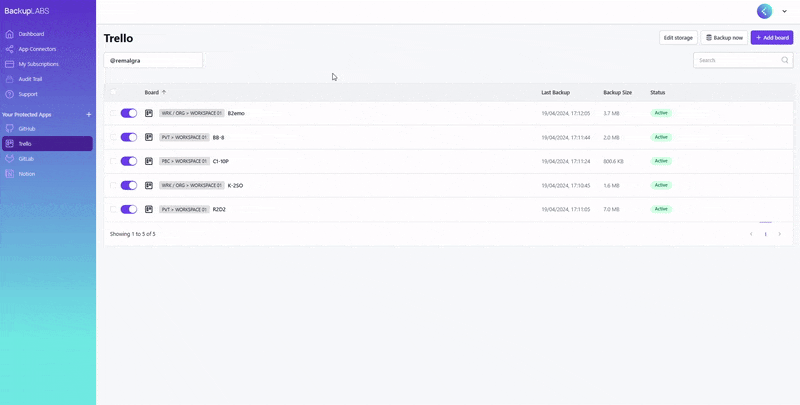This screenshot has width=800, height=405.
Task: Click the search magnifier icon
Action: 785,60
